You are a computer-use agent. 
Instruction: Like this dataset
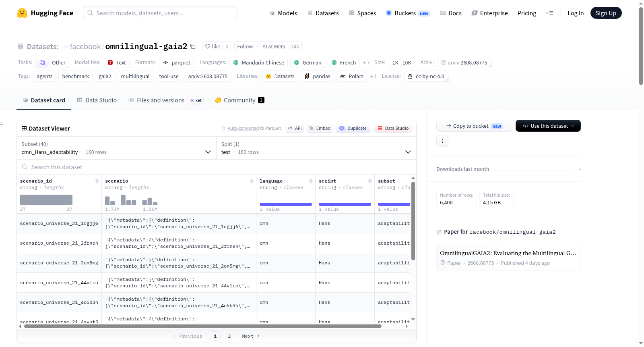[213, 46]
